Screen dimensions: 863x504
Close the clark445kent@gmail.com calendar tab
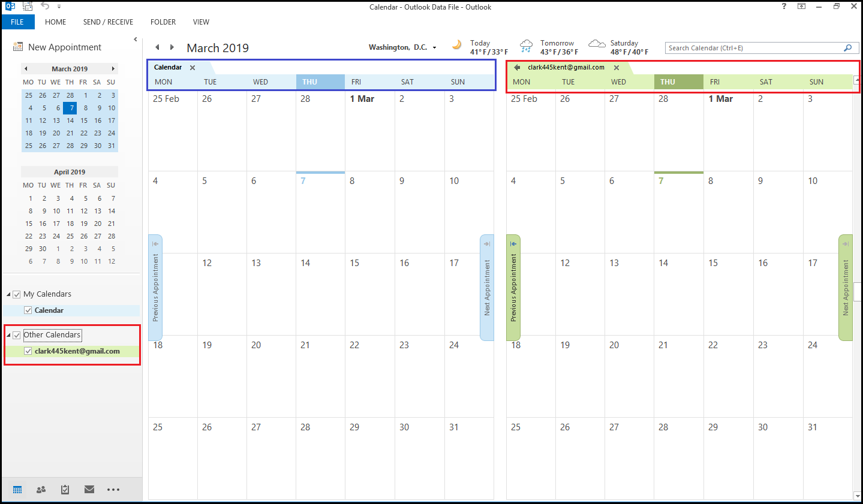(617, 68)
